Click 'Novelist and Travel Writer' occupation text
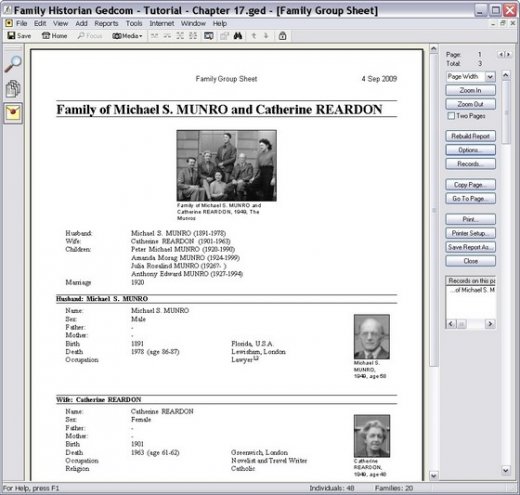 pos(269,461)
